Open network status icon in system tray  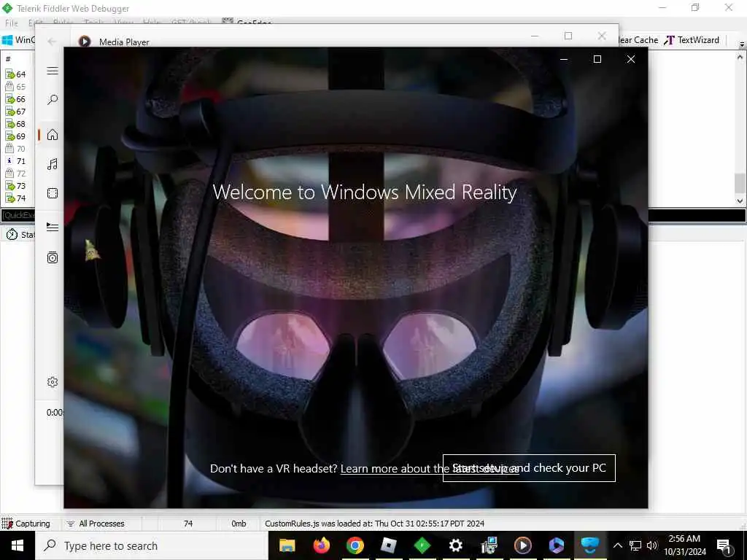635,545
